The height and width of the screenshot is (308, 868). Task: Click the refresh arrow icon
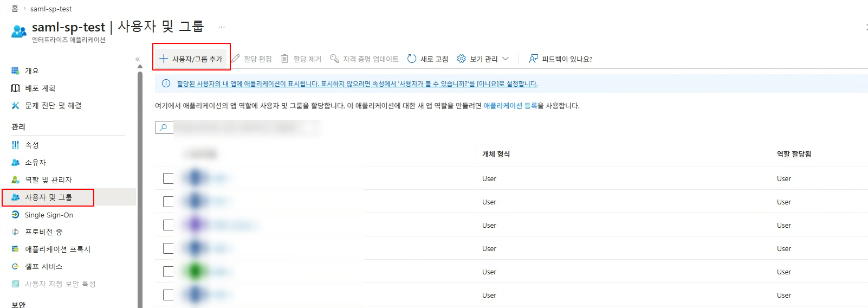412,59
